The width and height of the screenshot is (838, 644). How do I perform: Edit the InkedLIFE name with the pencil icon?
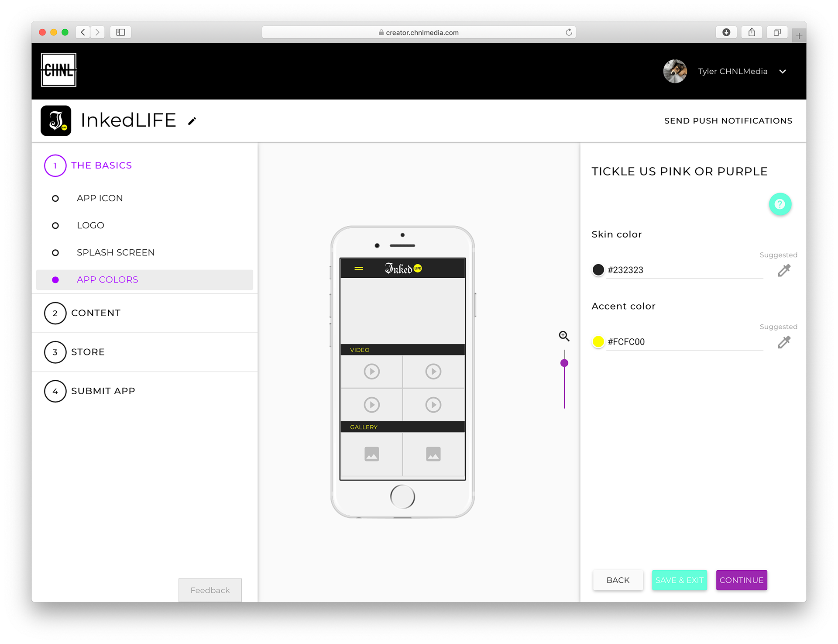coord(192,121)
